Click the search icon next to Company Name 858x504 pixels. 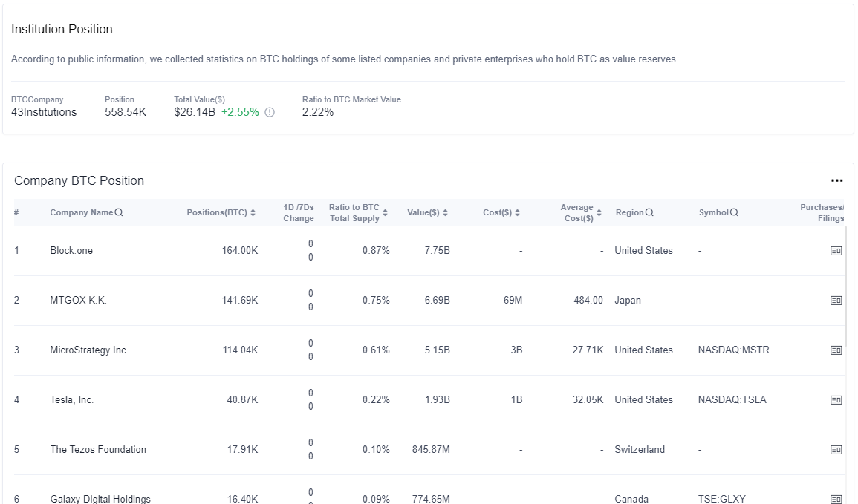[119, 212]
